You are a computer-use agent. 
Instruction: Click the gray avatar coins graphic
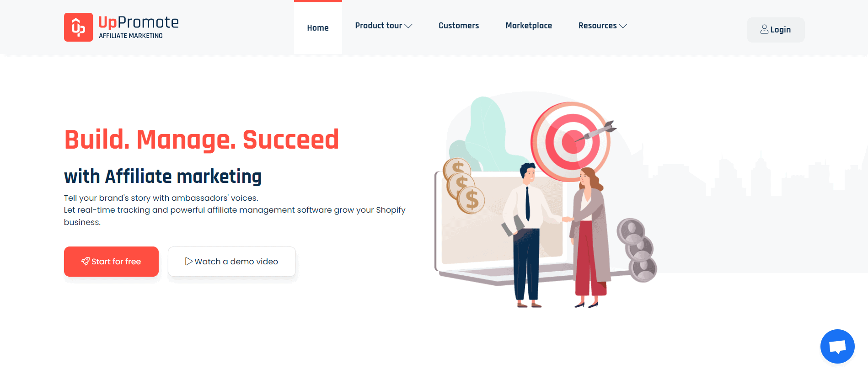point(637,250)
